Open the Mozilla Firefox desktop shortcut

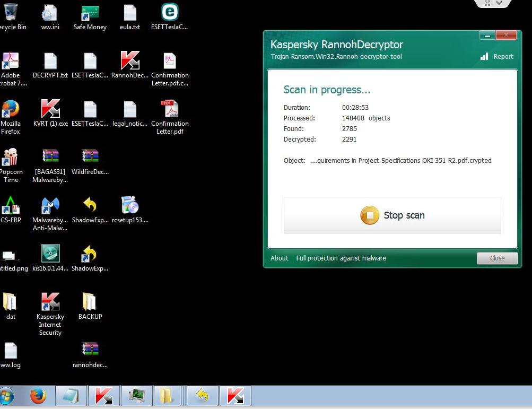tap(11, 117)
